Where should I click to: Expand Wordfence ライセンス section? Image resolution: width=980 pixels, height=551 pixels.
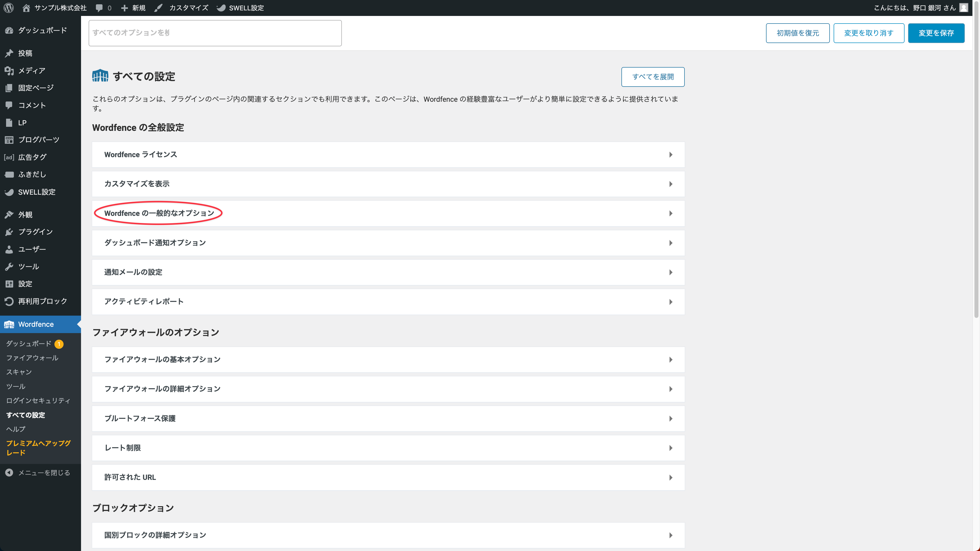(671, 155)
